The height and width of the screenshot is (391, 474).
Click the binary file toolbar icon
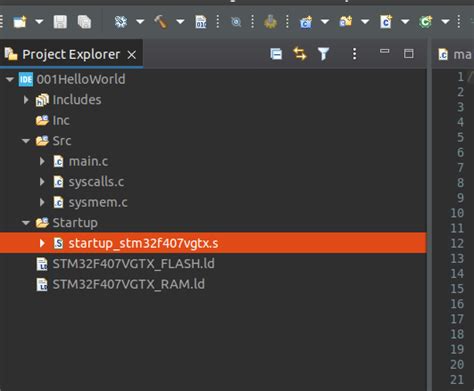pos(201,22)
